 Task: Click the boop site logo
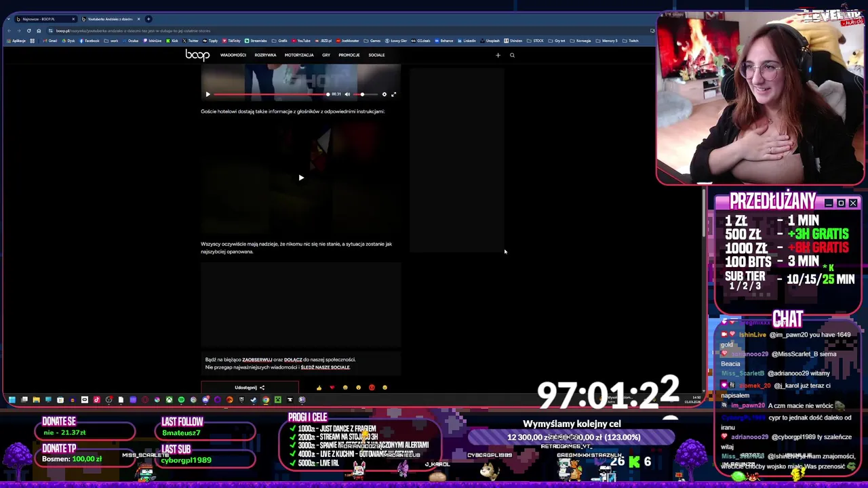(197, 55)
